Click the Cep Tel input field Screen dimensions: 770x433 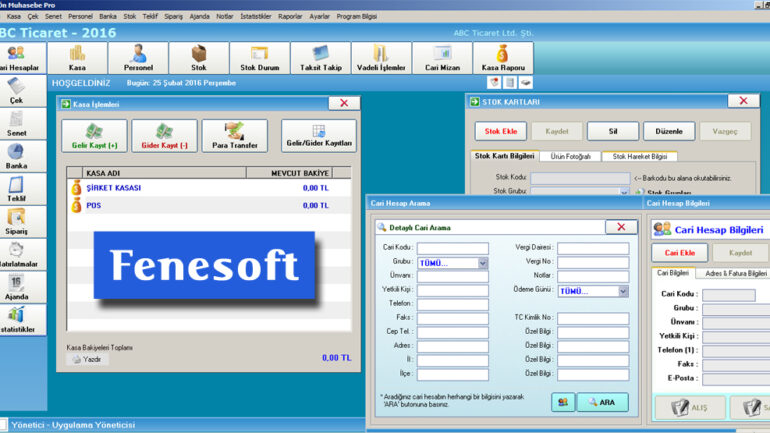(453, 332)
